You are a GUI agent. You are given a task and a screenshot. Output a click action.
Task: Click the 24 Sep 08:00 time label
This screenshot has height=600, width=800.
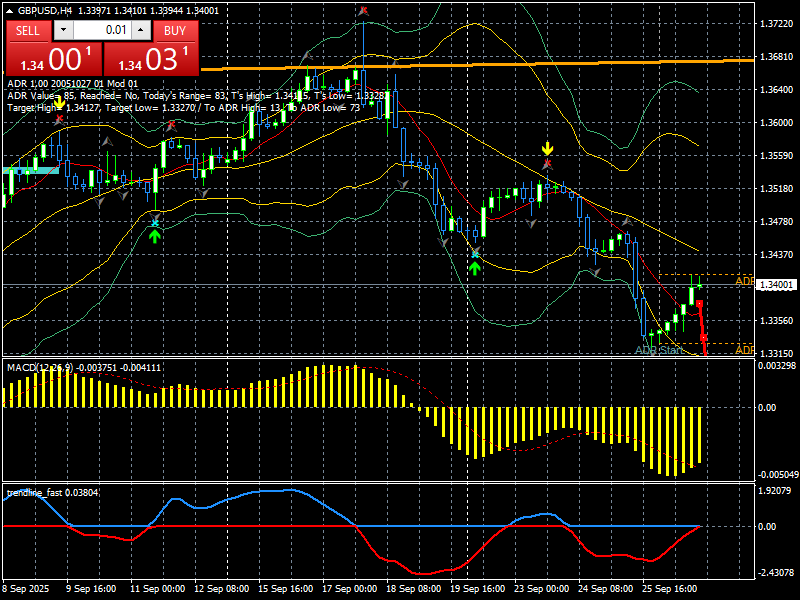click(x=606, y=589)
